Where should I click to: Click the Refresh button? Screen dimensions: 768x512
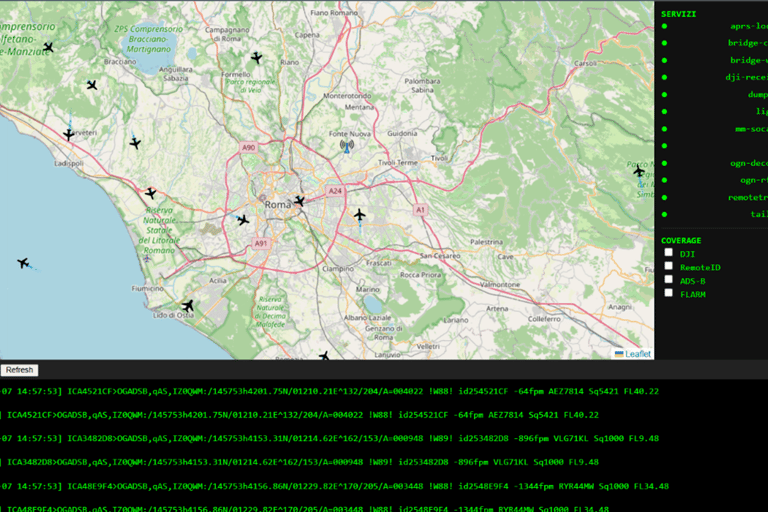(x=20, y=370)
